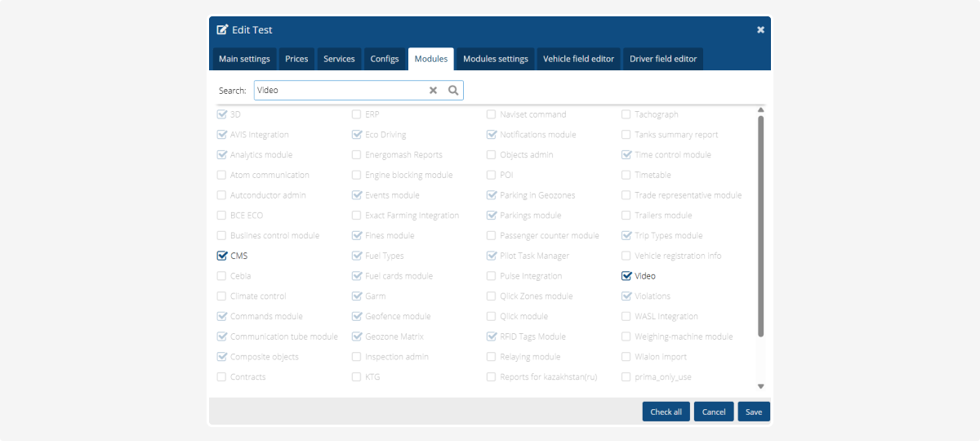980x441 pixels.
Task: Click the edit pencil icon in title
Action: click(x=222, y=30)
